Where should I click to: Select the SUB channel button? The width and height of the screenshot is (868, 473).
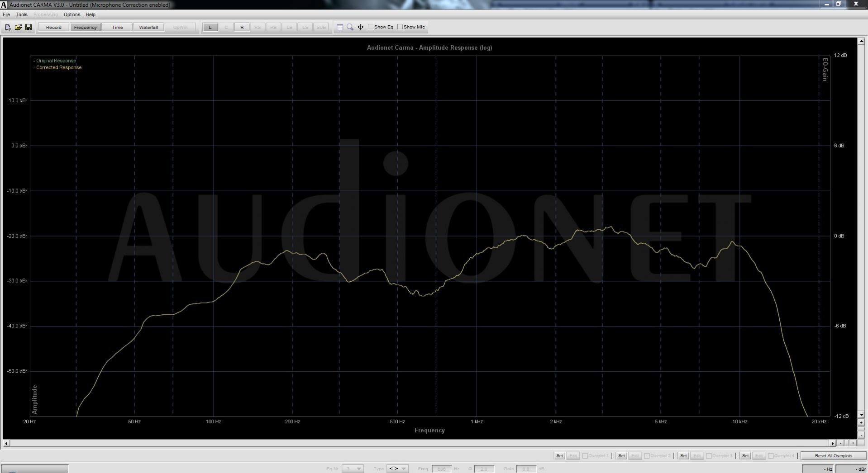click(321, 27)
